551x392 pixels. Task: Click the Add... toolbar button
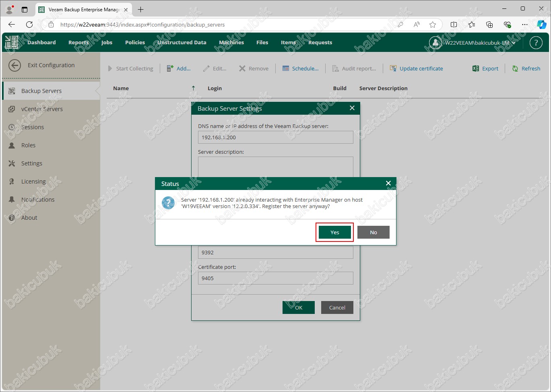[x=179, y=68]
